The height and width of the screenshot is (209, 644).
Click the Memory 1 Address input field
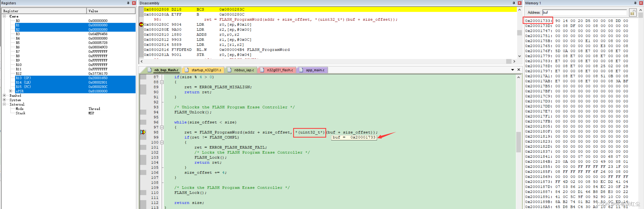click(584, 12)
